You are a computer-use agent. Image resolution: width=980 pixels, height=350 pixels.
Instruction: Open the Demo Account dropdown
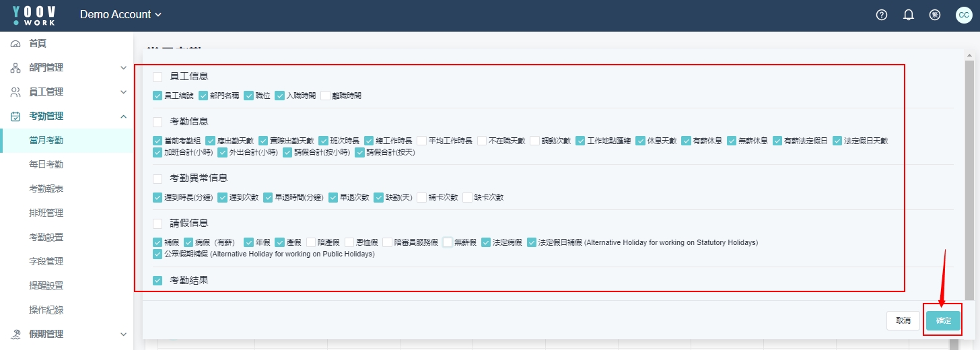click(x=121, y=15)
